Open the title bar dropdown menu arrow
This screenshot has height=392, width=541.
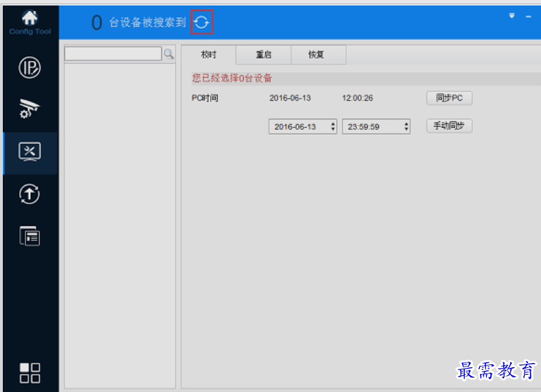click(511, 16)
